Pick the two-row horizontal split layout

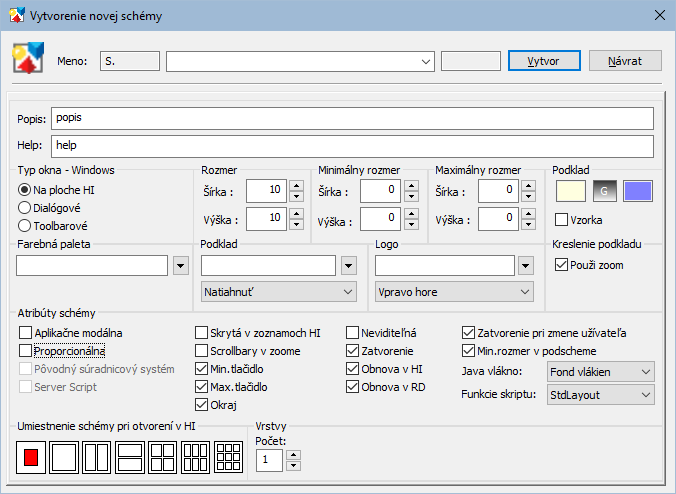(130, 457)
